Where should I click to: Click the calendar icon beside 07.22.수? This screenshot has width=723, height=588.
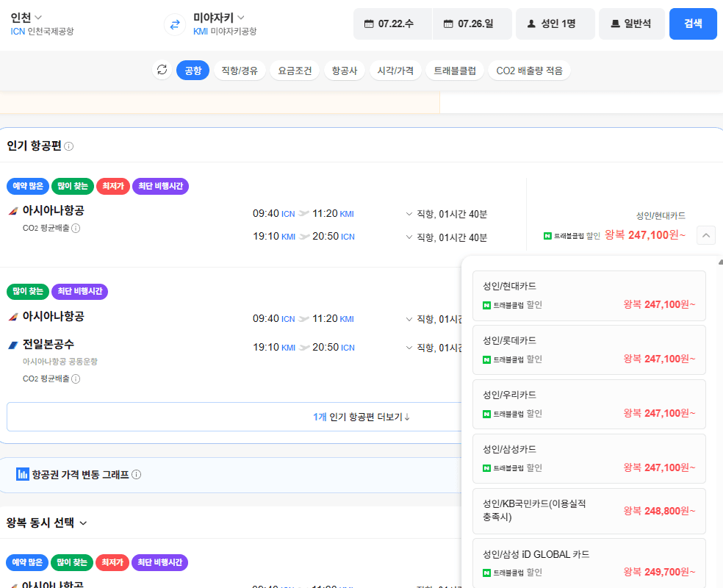point(369,24)
